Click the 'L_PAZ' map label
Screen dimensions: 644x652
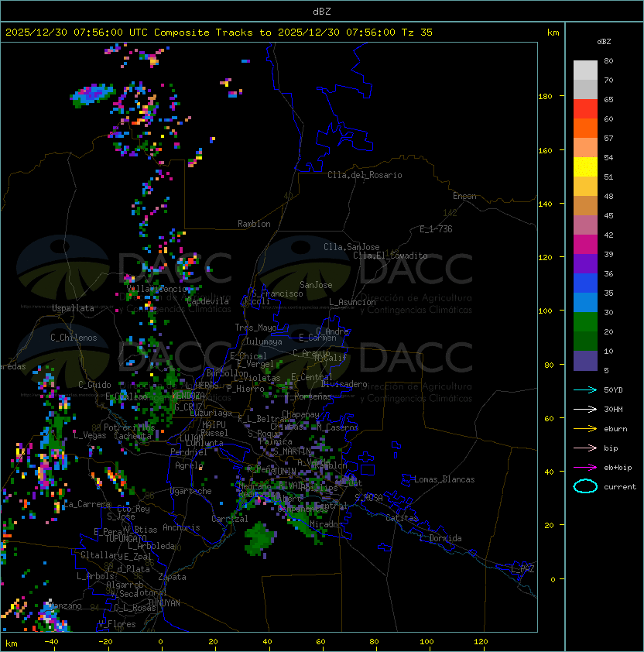coord(522,569)
